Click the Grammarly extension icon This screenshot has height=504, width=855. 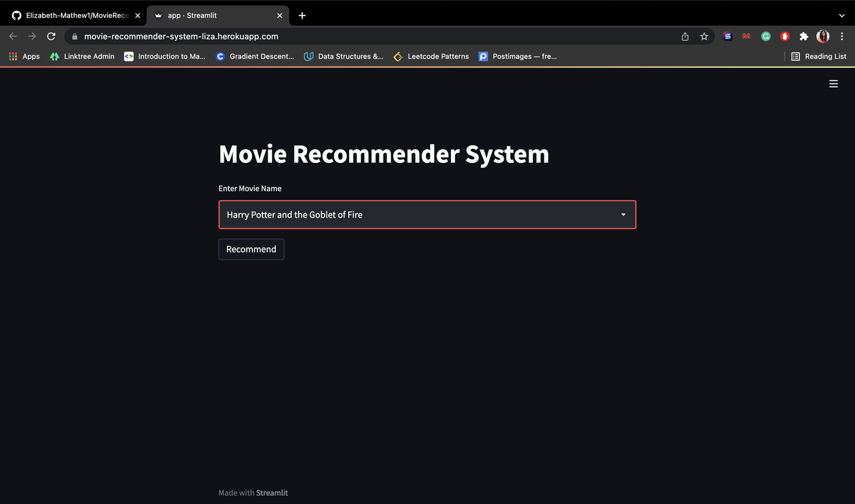[765, 36]
